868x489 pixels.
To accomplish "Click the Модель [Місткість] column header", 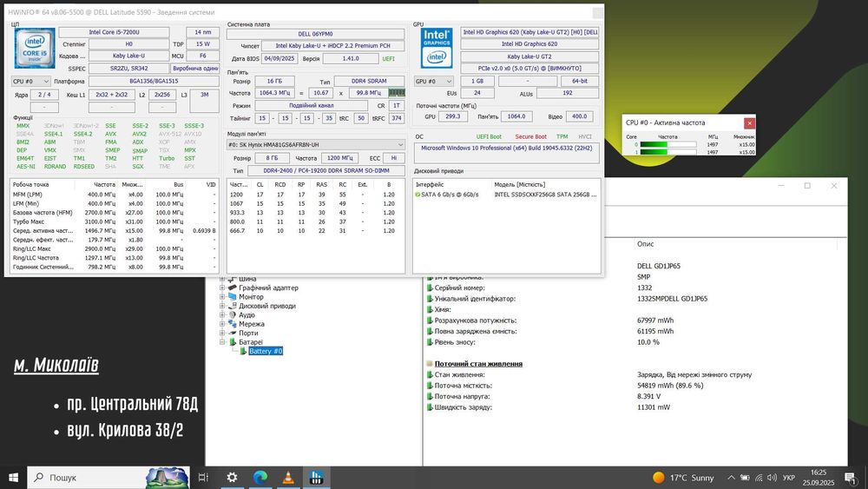I will [520, 184].
